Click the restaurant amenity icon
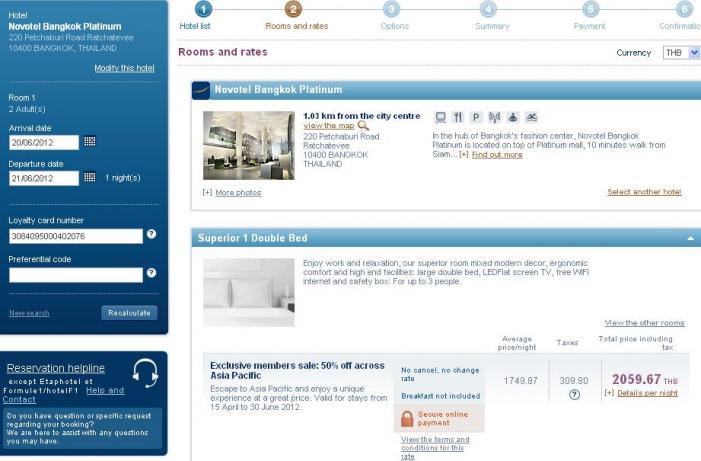The height and width of the screenshot is (461, 701). (x=458, y=117)
